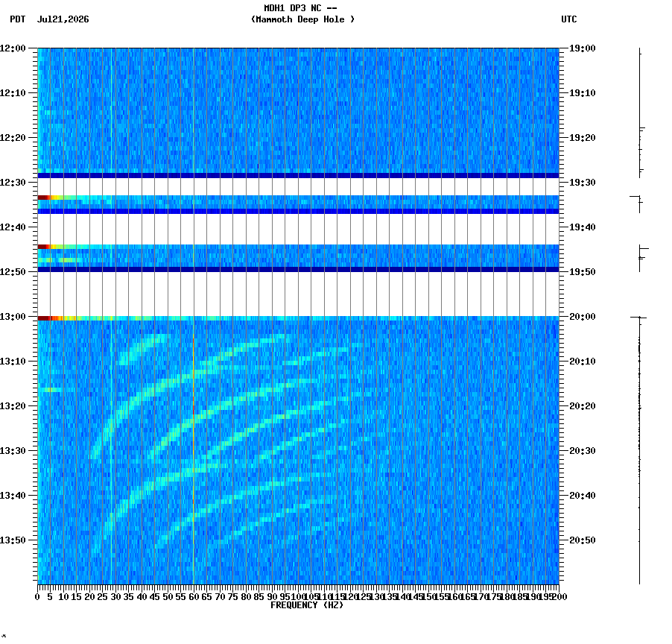Click the 'FREQUENCY (HZ)' axis title

[x=307, y=605]
